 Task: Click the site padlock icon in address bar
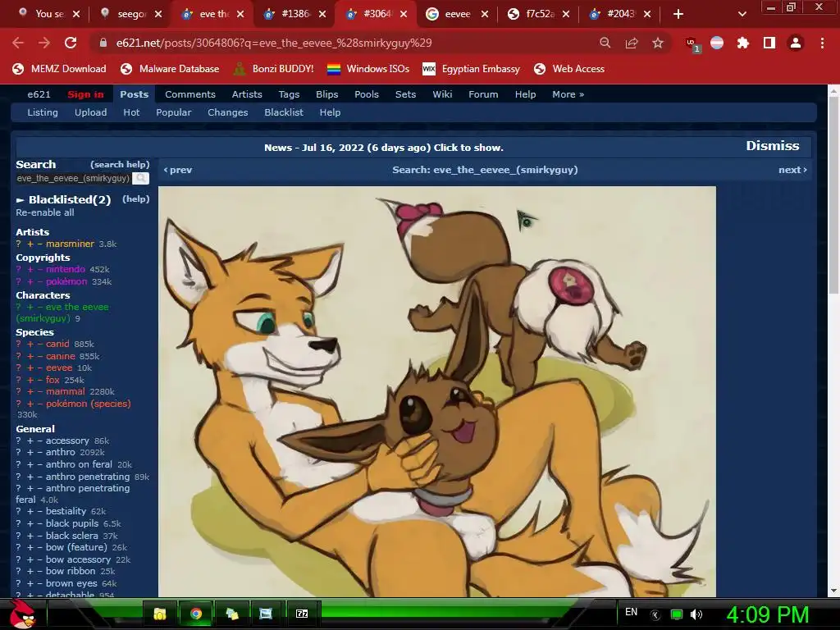pyautogui.click(x=103, y=43)
